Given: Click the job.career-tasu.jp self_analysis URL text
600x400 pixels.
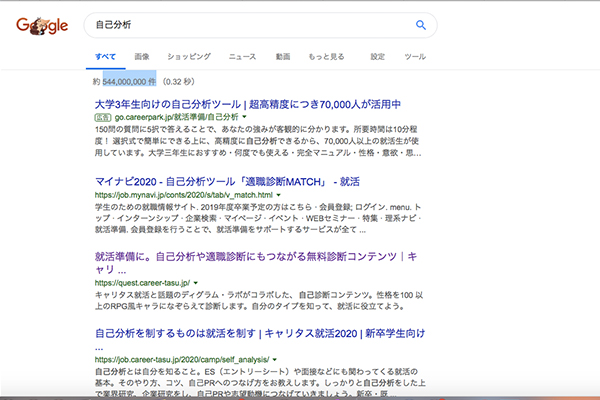Looking at the screenshot, I should point(182,359).
